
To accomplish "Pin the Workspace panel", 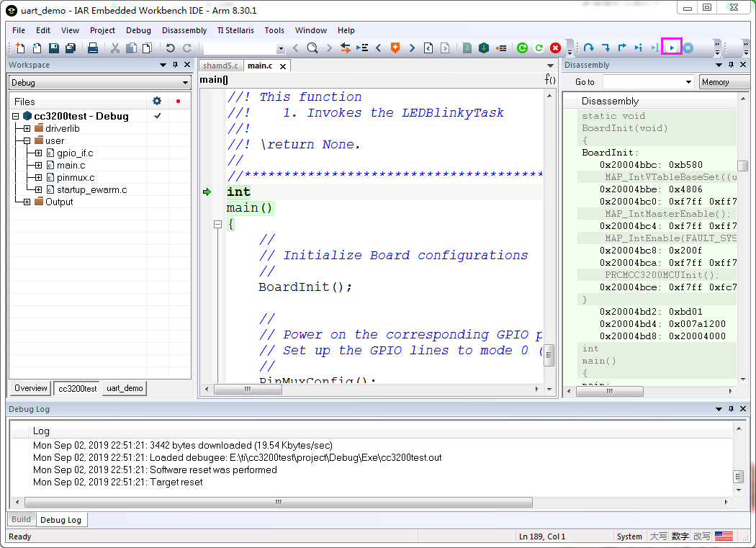I will [176, 65].
